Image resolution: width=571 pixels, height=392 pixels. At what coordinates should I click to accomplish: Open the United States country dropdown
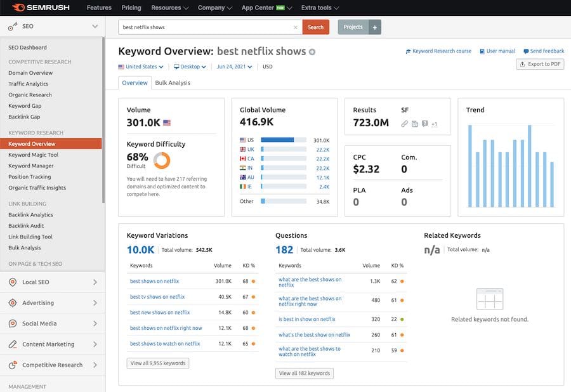(x=141, y=67)
